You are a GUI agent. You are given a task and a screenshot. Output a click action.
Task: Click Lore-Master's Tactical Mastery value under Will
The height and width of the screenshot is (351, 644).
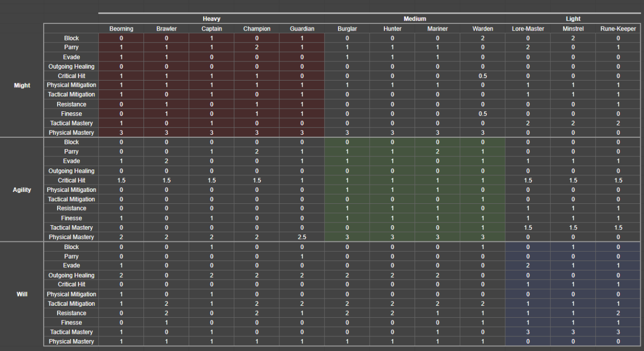click(528, 332)
